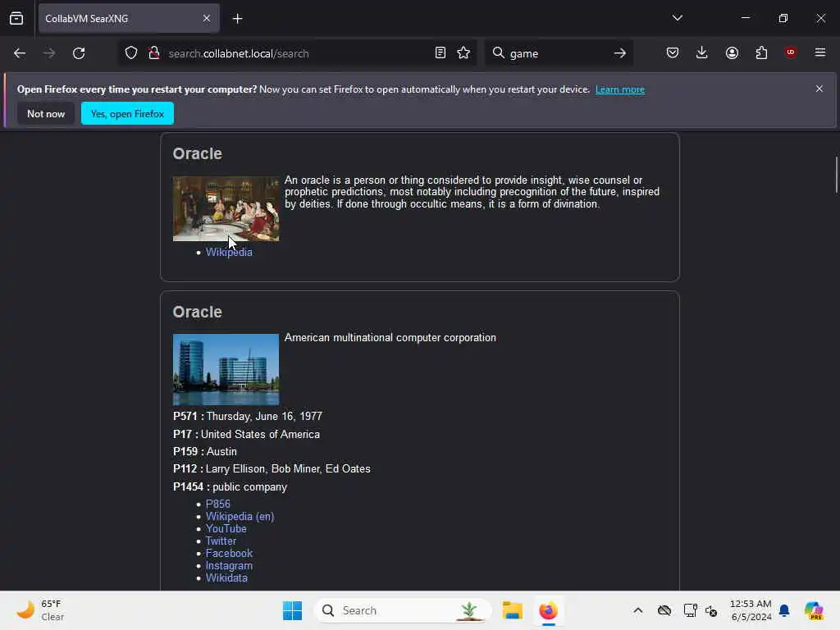Open the Windows Start menu
Screen dimensions: 840x630
point(293,610)
